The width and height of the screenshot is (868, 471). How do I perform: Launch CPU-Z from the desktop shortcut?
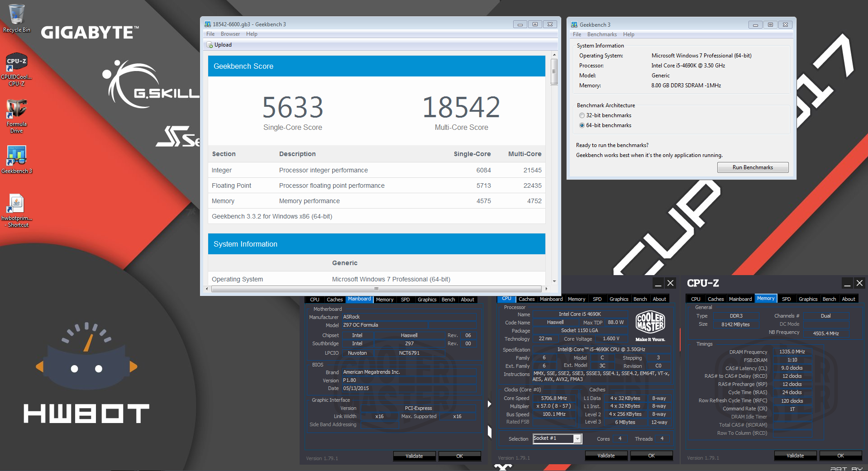click(16, 69)
